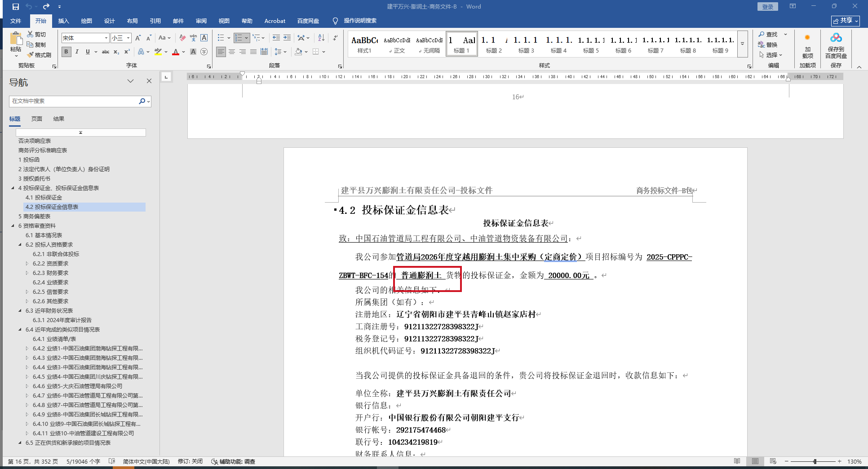Open the font name 宋体 dropdown

pyautogui.click(x=106, y=38)
